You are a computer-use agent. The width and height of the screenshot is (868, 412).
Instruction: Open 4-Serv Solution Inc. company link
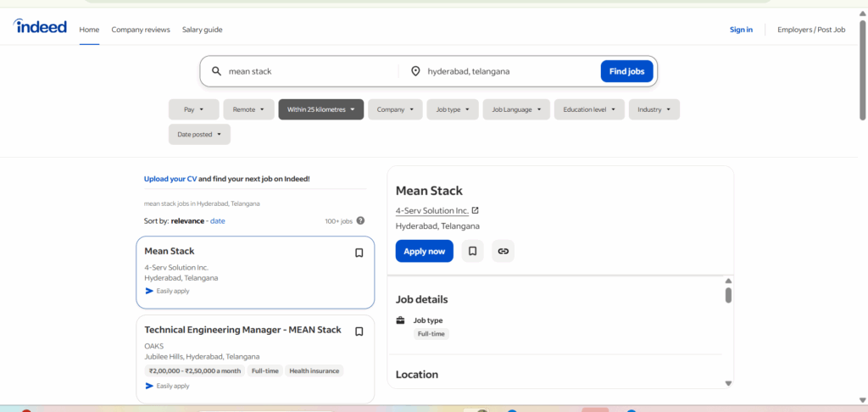[x=431, y=210]
